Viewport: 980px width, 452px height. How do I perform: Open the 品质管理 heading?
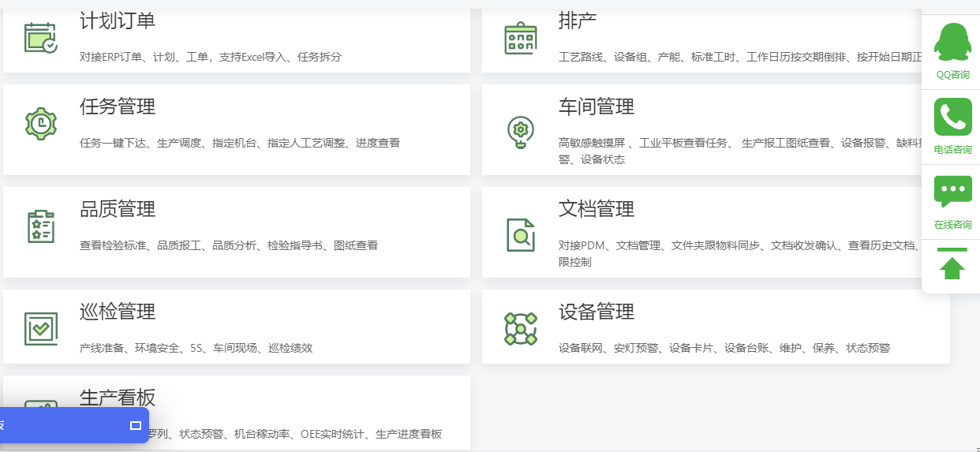click(x=118, y=209)
